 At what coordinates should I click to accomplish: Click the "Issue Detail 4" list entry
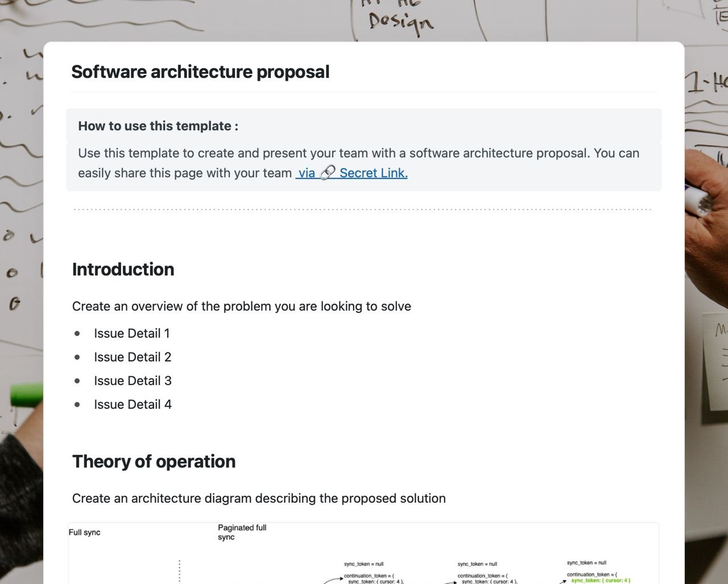click(x=133, y=404)
